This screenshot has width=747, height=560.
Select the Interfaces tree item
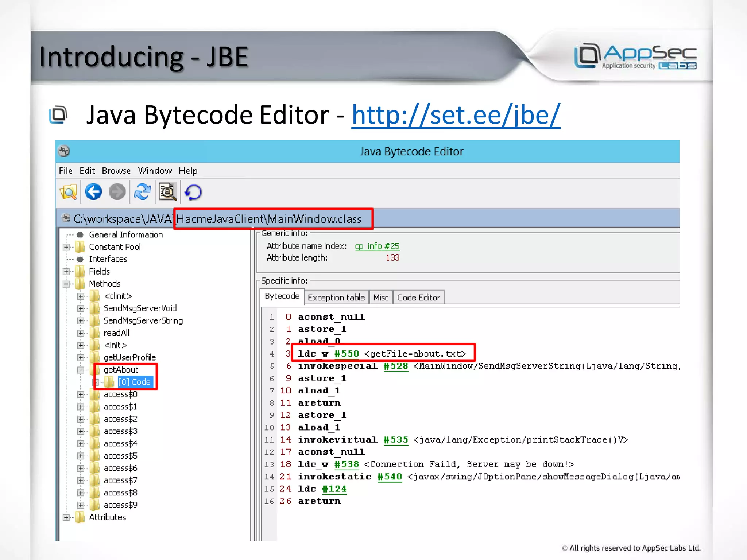click(108, 259)
